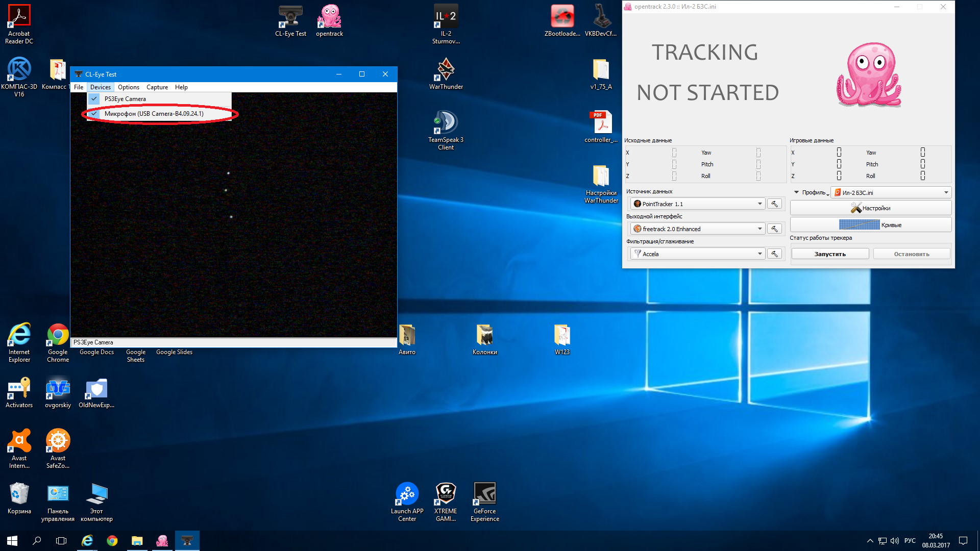Open the Help menu in CL-Eye Test
The image size is (980, 551).
coord(181,87)
